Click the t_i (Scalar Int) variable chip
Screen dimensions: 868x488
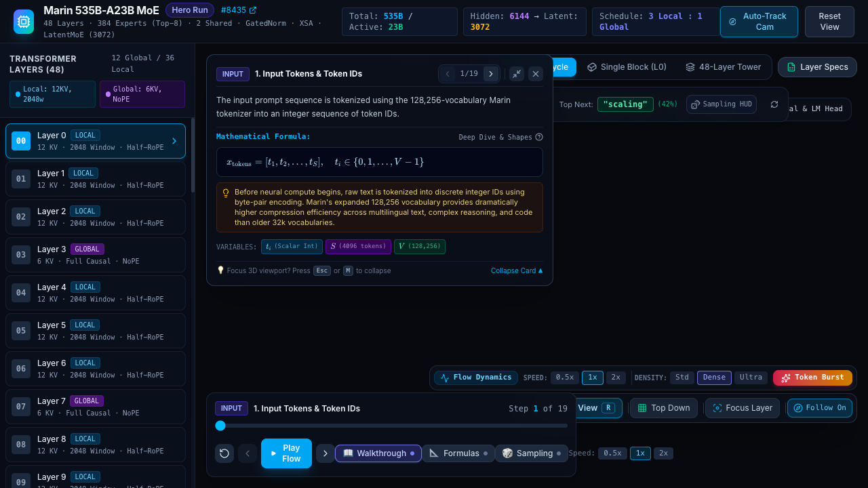pyautogui.click(x=292, y=247)
